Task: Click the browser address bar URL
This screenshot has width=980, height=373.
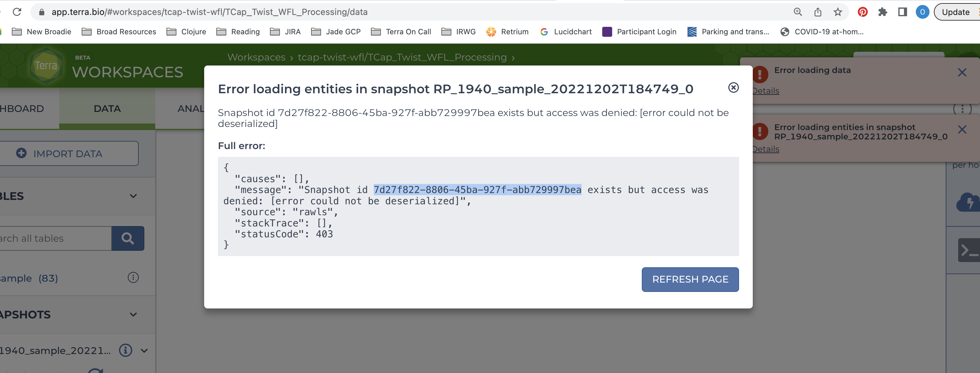Action: pyautogui.click(x=209, y=12)
